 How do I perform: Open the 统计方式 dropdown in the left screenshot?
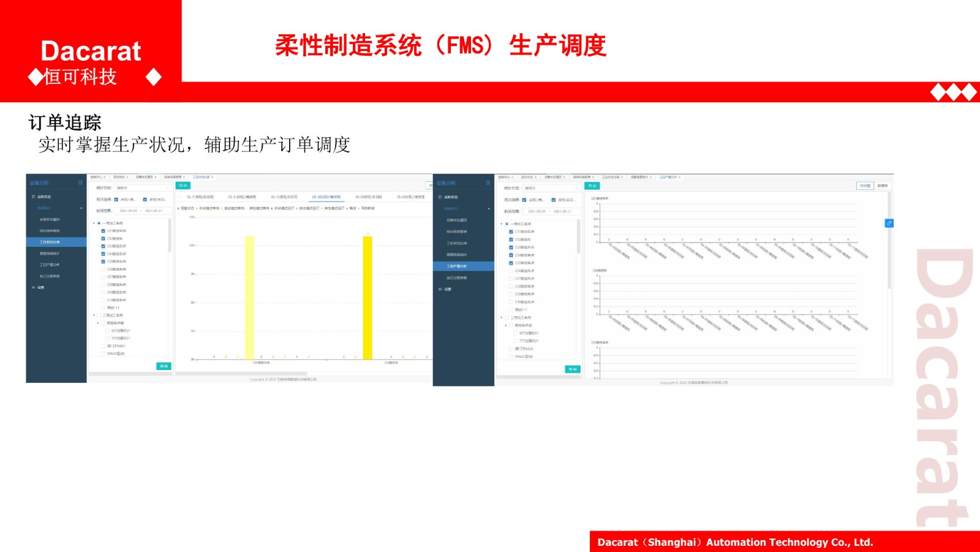pyautogui.click(x=143, y=188)
